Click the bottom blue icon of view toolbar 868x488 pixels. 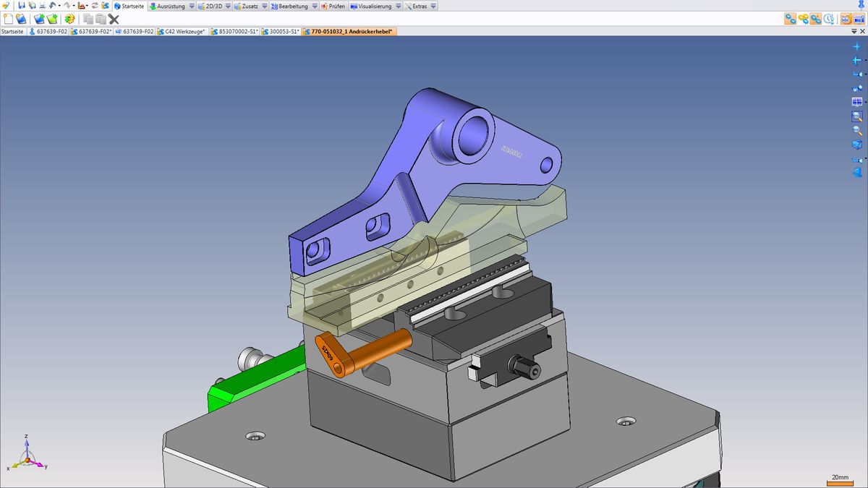857,173
